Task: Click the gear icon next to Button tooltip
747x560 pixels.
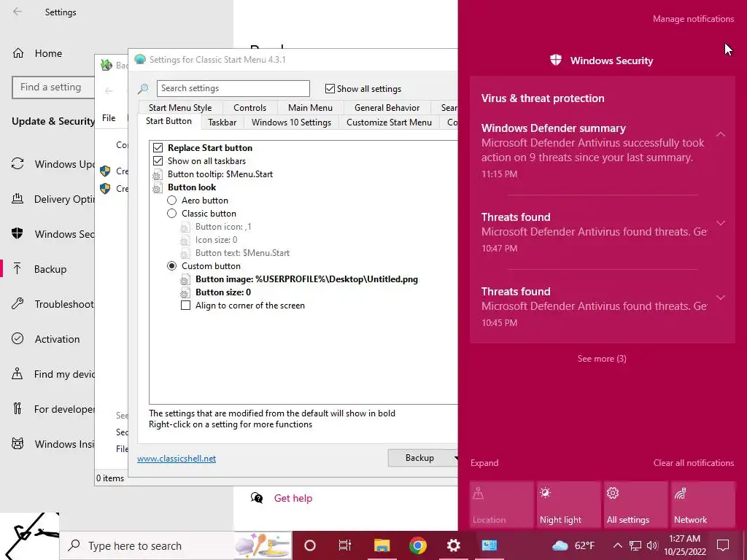Action: pos(158,175)
